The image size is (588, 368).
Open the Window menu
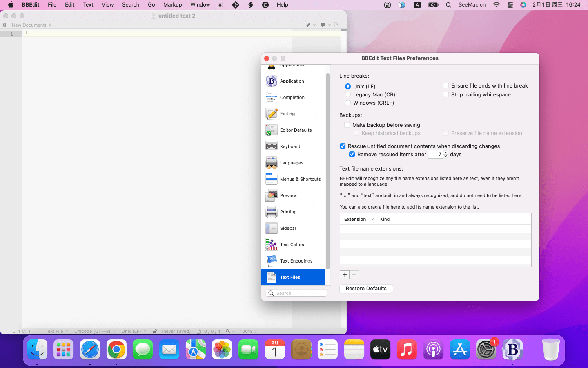(x=200, y=5)
